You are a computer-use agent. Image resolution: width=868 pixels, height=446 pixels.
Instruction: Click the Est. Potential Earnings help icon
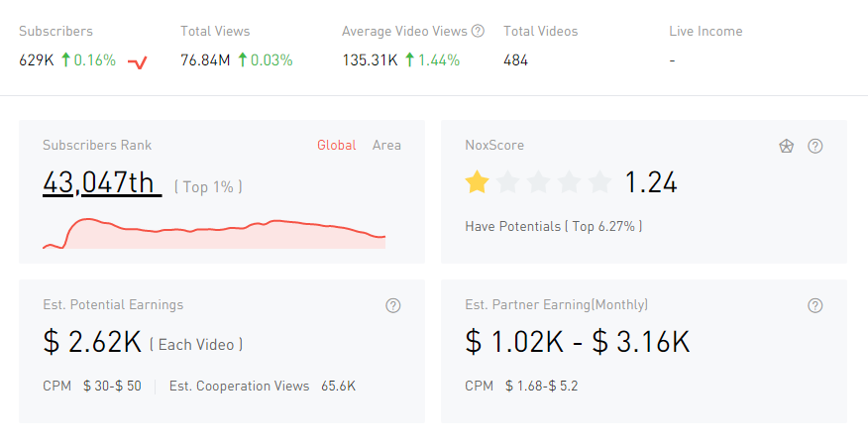(393, 305)
